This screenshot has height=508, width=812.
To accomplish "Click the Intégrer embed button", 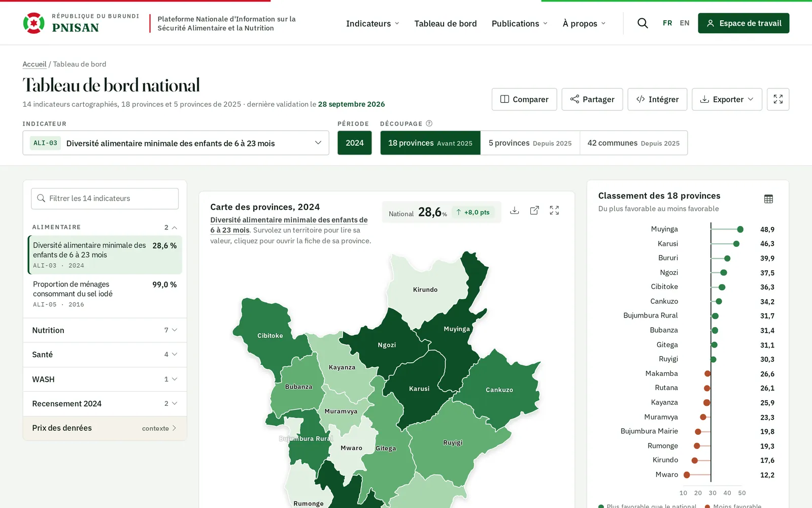I will pyautogui.click(x=657, y=99).
